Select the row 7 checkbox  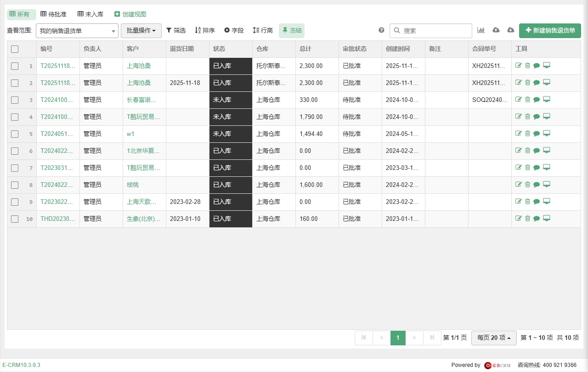15,168
